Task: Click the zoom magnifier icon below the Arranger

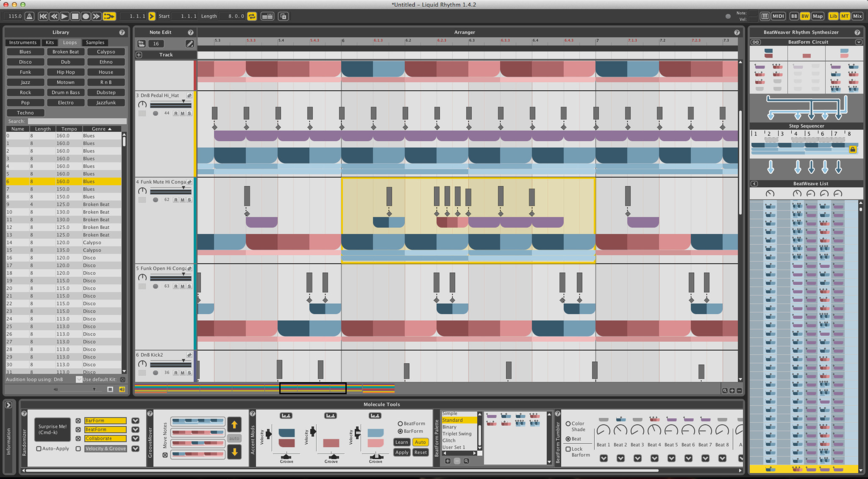Action: (725, 390)
